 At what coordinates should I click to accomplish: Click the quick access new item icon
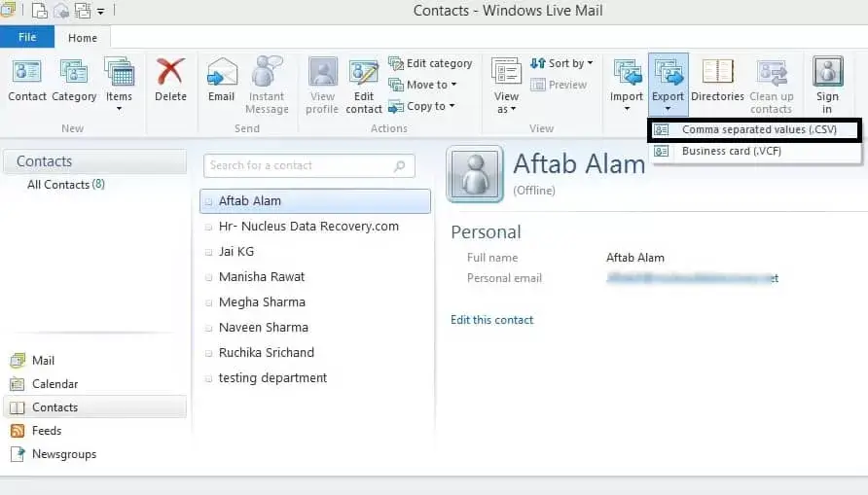tap(39, 11)
